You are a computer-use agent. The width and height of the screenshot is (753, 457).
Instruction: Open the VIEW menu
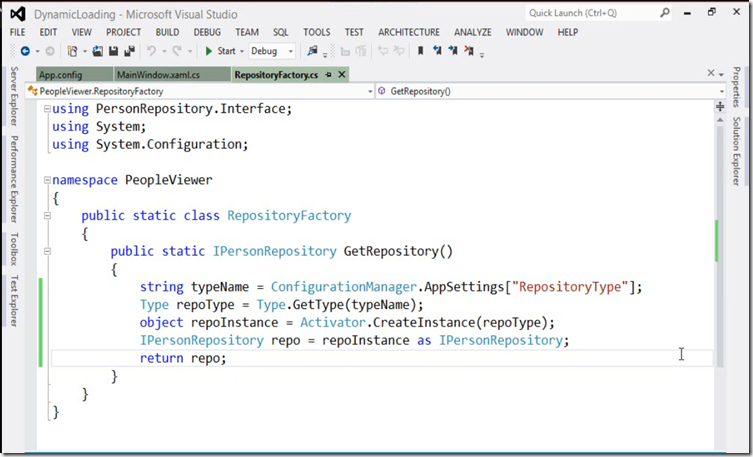pyautogui.click(x=82, y=32)
